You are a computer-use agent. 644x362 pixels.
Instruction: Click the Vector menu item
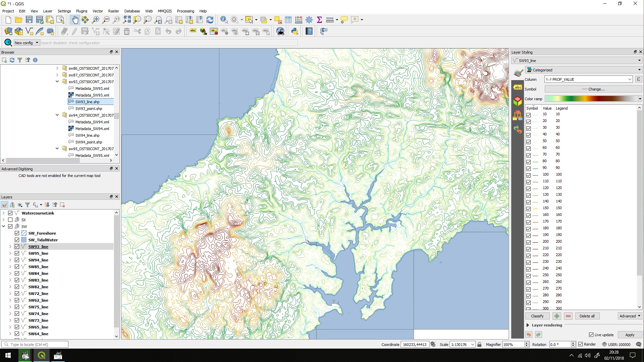coord(98,11)
